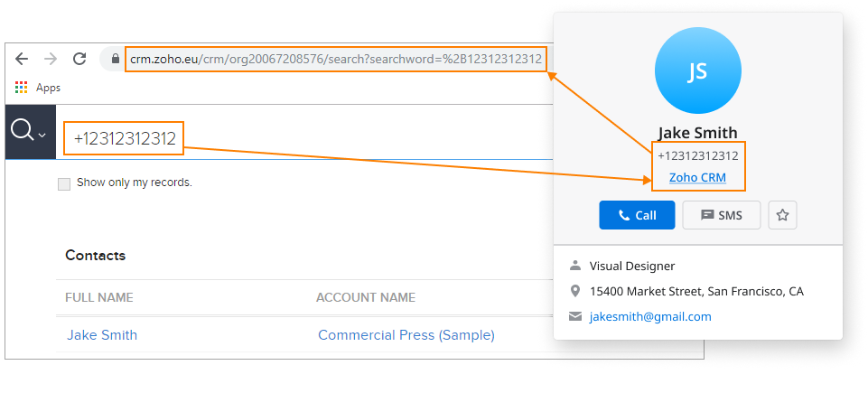The width and height of the screenshot is (868, 412).
Task: Go back with the browser back arrow
Action: (x=22, y=59)
